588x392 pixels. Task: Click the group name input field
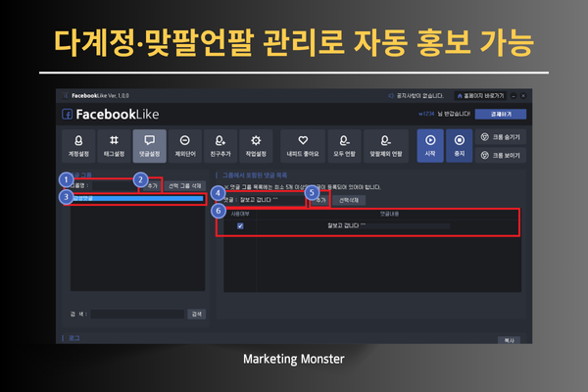[x=115, y=185]
